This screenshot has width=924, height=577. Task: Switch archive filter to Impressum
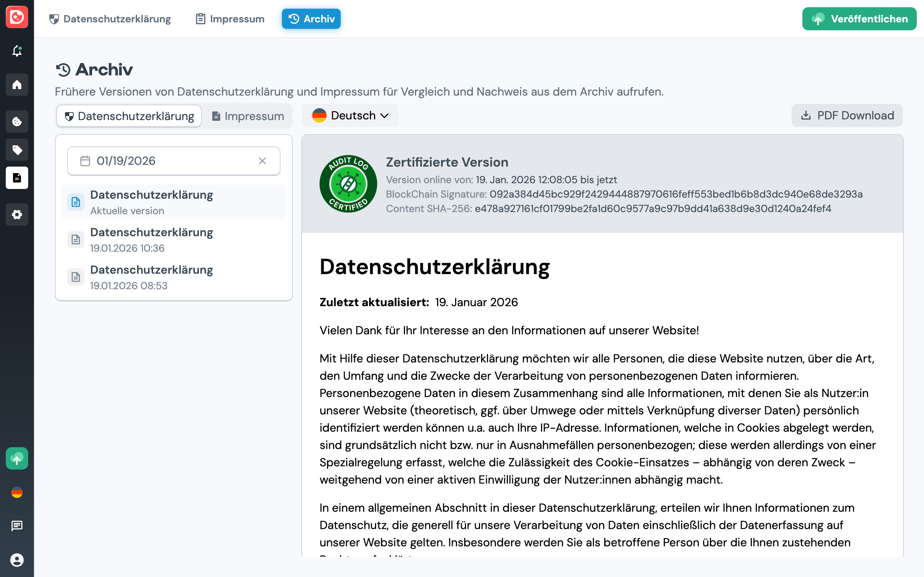[x=247, y=116]
